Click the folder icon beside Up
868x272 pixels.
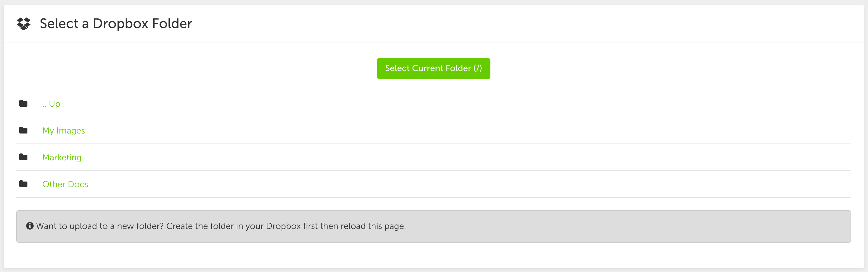tap(23, 103)
